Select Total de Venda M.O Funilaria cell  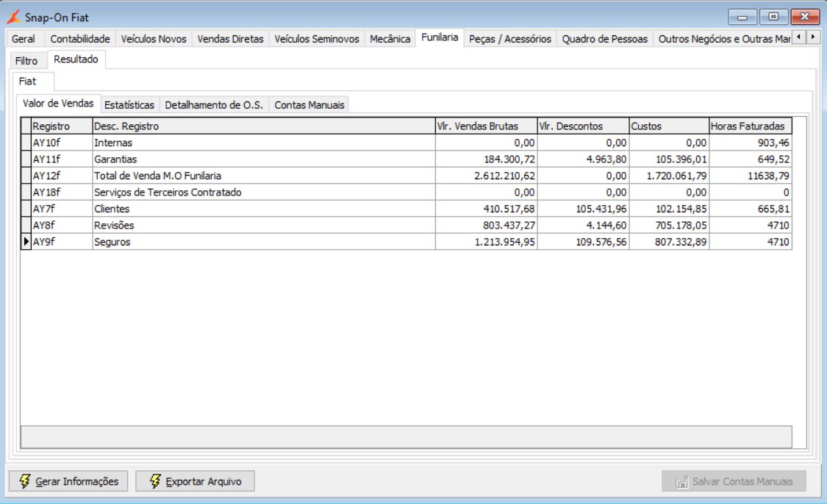pyautogui.click(x=264, y=176)
